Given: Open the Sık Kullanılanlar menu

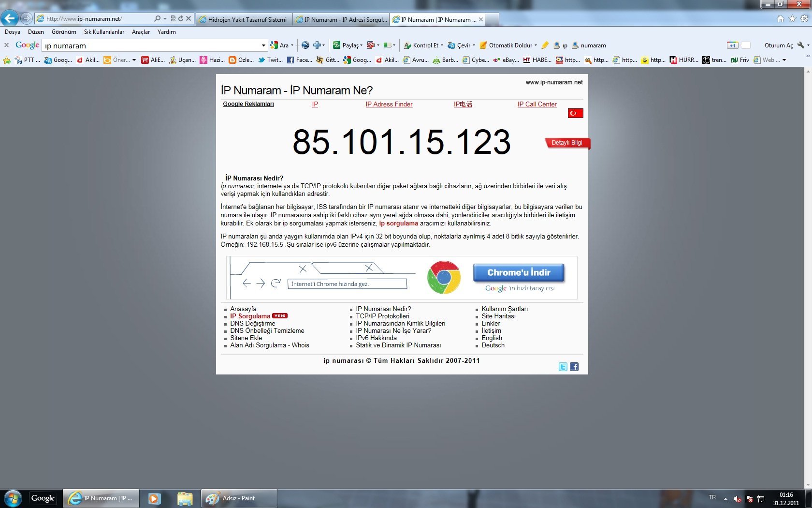Looking at the screenshot, I should click(104, 32).
